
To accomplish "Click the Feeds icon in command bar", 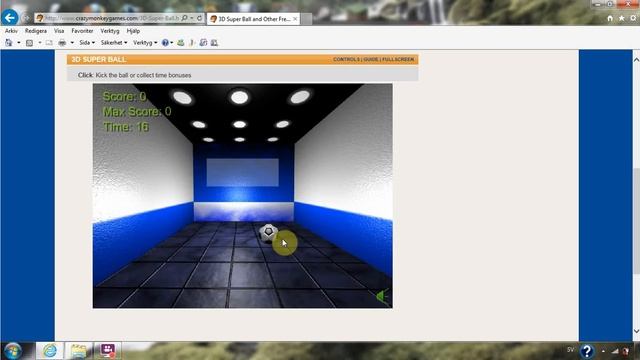I will tap(29, 42).
